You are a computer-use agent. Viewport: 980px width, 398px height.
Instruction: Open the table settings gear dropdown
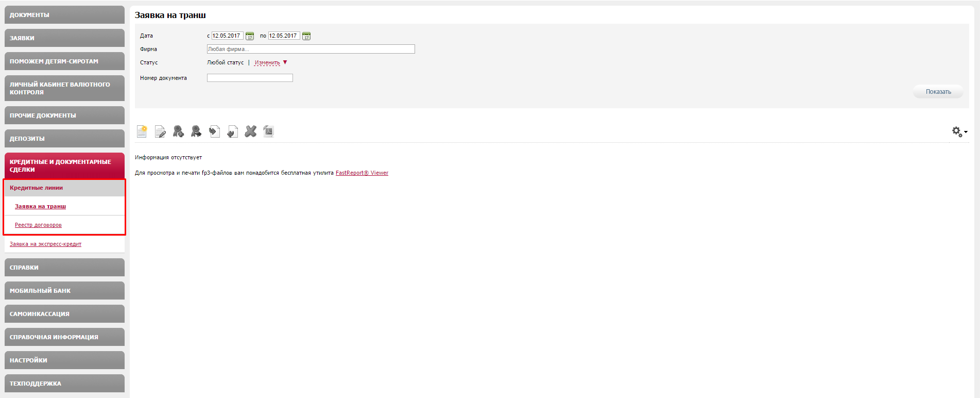[959, 132]
